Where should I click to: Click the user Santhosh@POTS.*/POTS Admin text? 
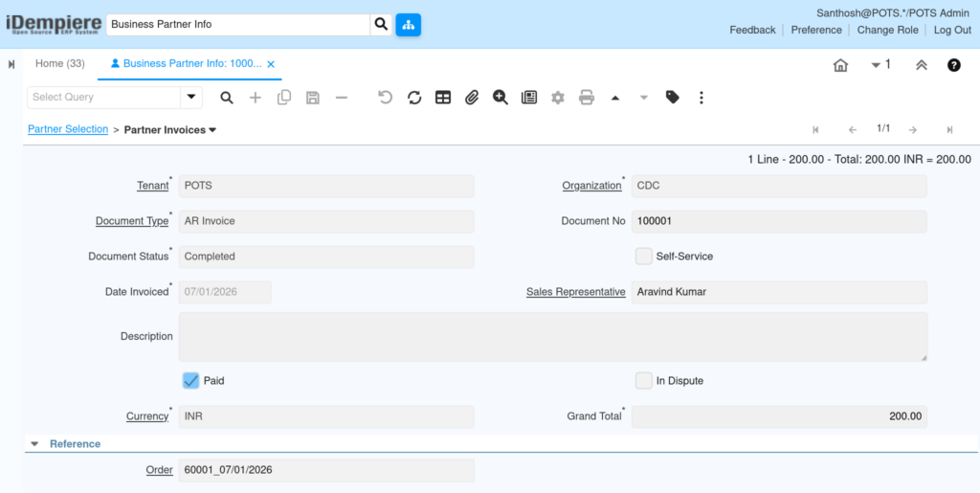[x=894, y=13]
